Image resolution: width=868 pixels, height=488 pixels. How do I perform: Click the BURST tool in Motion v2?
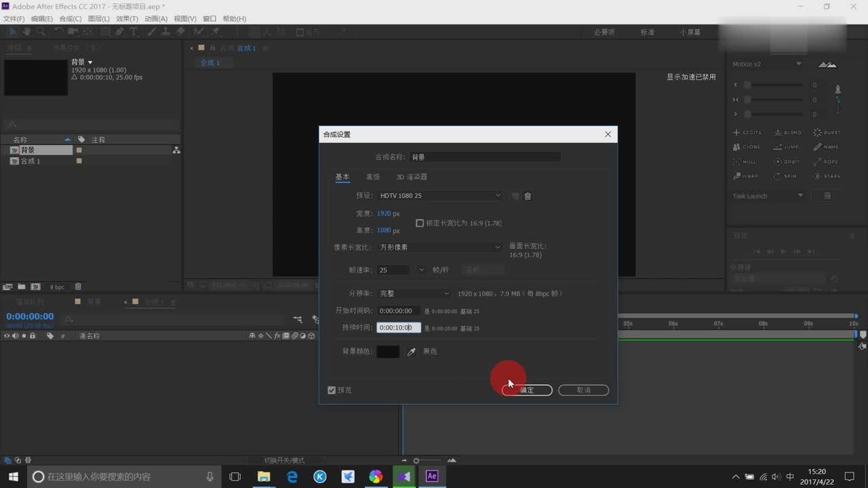827,132
